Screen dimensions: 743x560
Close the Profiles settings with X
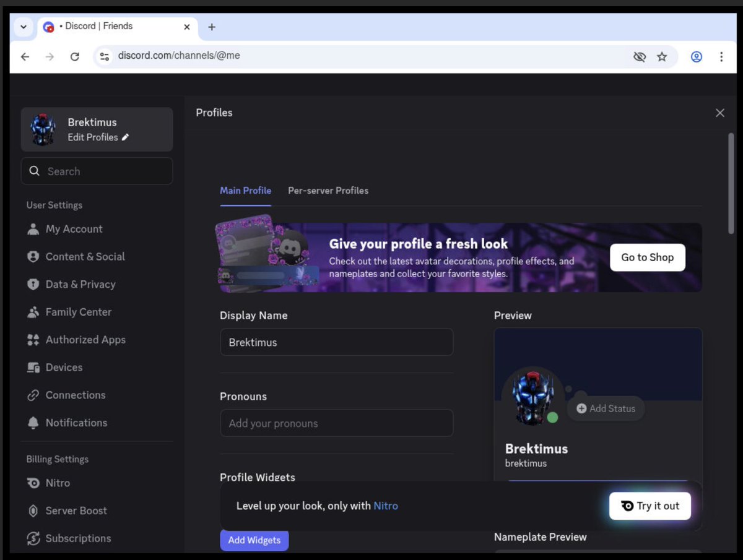click(719, 113)
